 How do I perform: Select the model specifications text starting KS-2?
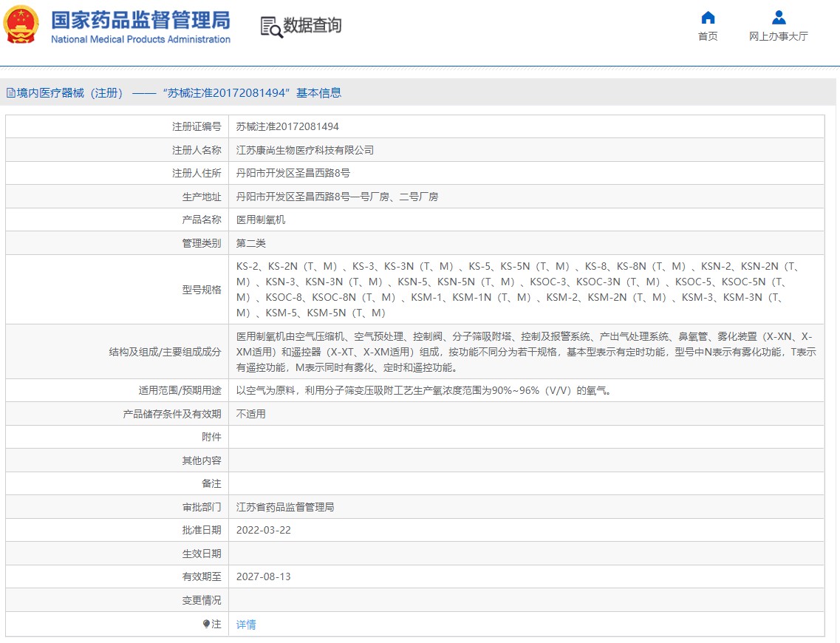click(x=517, y=290)
